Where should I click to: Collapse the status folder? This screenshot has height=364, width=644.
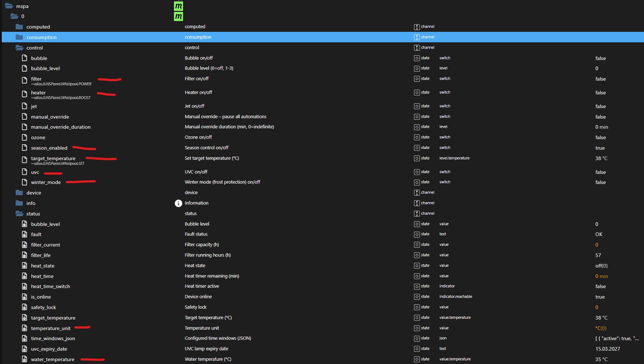pos(19,214)
